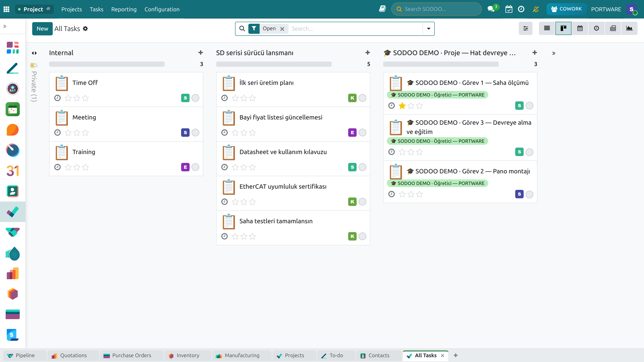
Task: Expand more columns with right double chevron
Action: tap(554, 53)
